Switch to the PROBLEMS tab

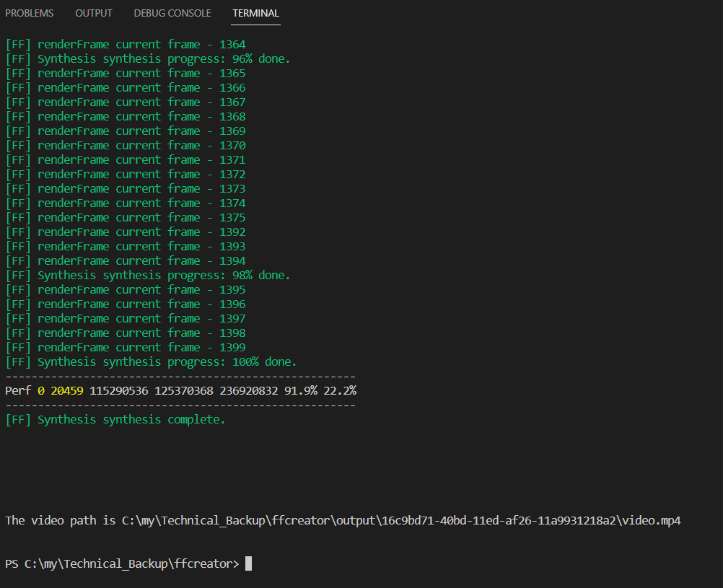[x=29, y=12]
